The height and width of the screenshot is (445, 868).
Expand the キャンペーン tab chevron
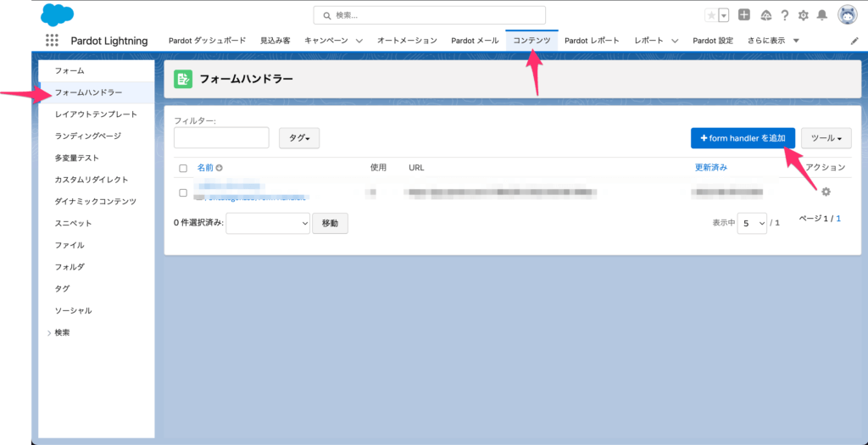[x=359, y=41]
